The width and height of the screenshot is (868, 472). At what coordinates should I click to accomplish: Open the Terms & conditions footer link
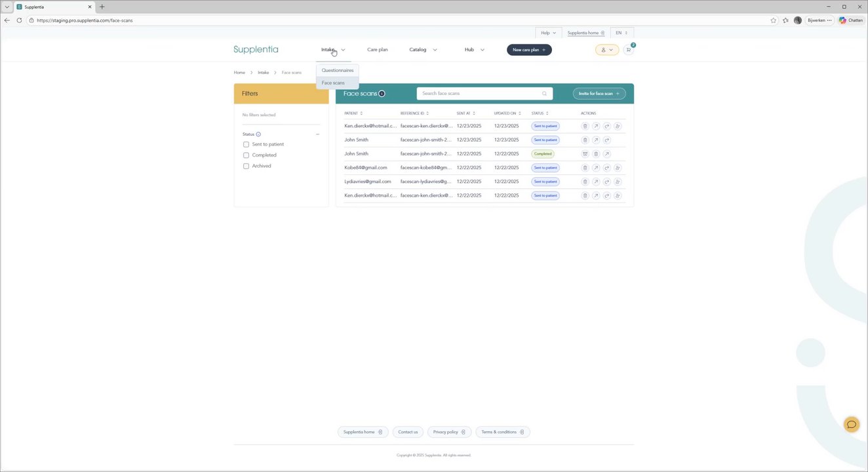pos(503,432)
